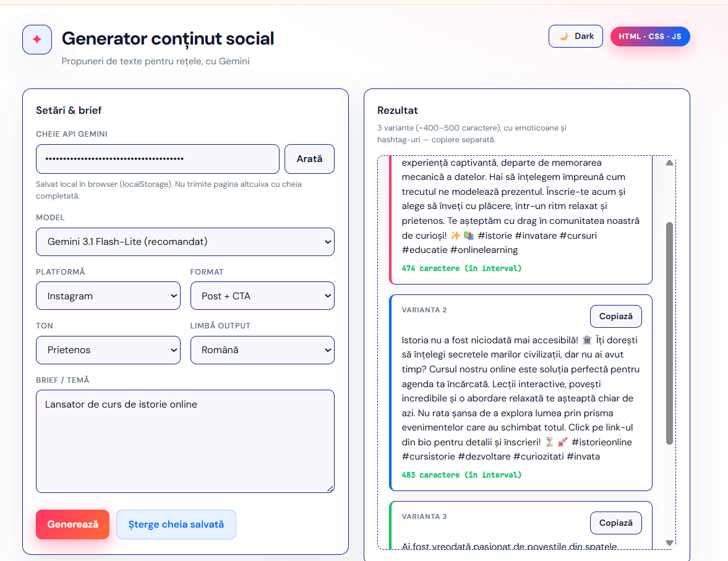728x561 pixels.
Task: Open the Format dropdown set to Post + CTA
Action: coord(262,296)
